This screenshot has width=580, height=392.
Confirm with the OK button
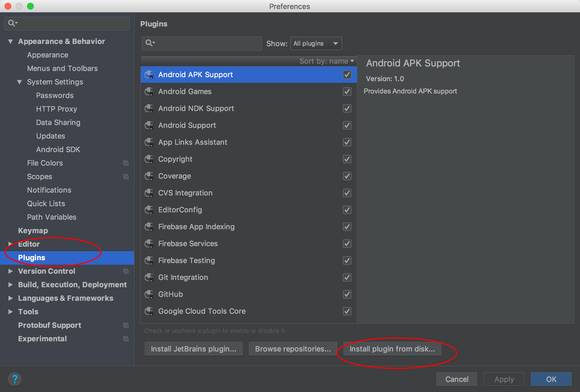551,379
